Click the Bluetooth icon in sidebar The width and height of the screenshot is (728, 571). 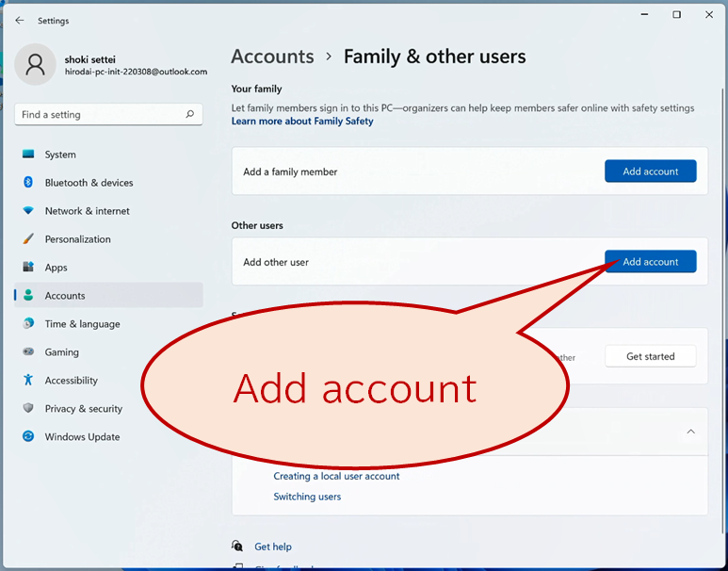pos(28,182)
